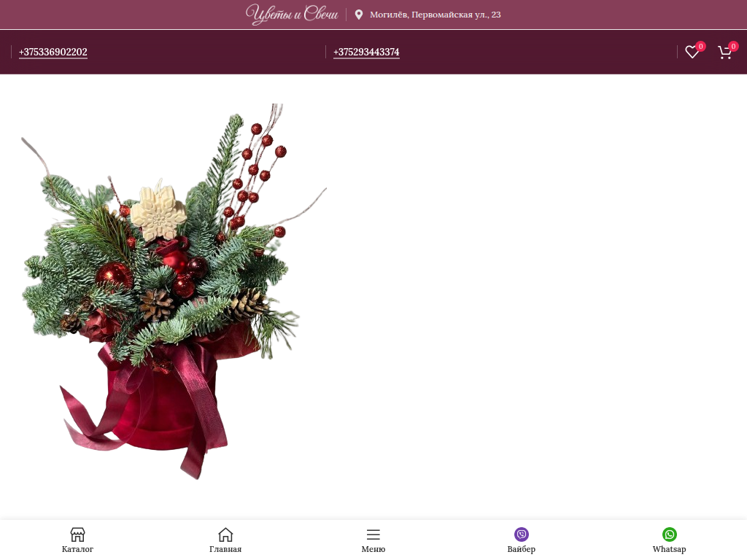
Task: Click the Цветы и Свечи logo
Action: [x=292, y=15]
